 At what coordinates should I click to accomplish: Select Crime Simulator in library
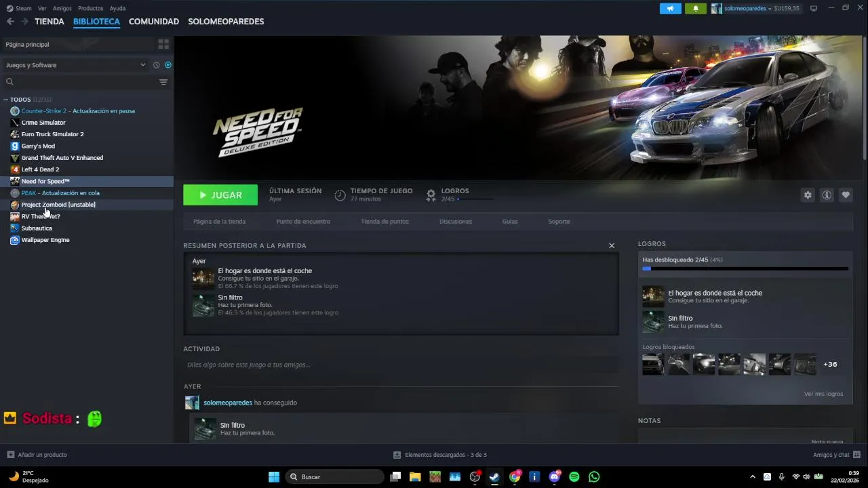pos(87,123)
